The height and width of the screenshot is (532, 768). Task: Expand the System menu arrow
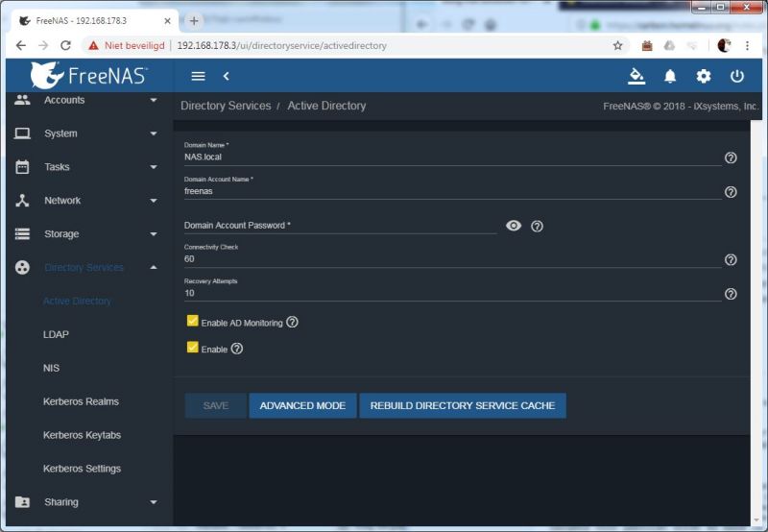pos(154,133)
